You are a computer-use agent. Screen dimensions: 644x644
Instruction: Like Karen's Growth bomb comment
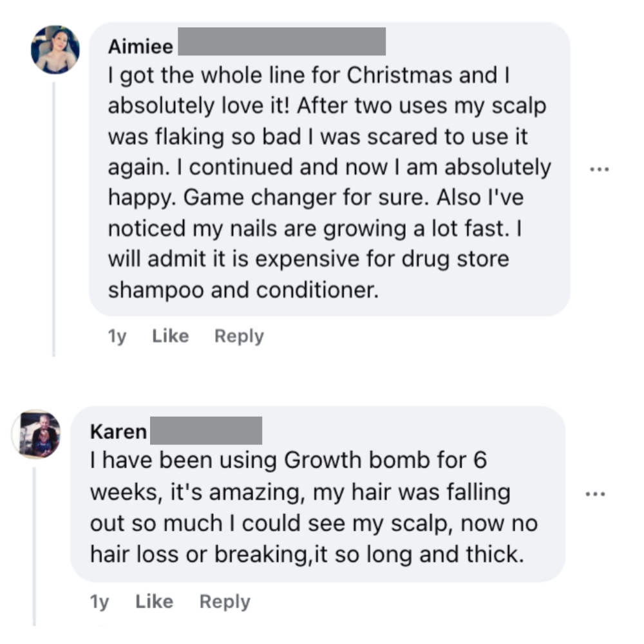[x=155, y=601]
